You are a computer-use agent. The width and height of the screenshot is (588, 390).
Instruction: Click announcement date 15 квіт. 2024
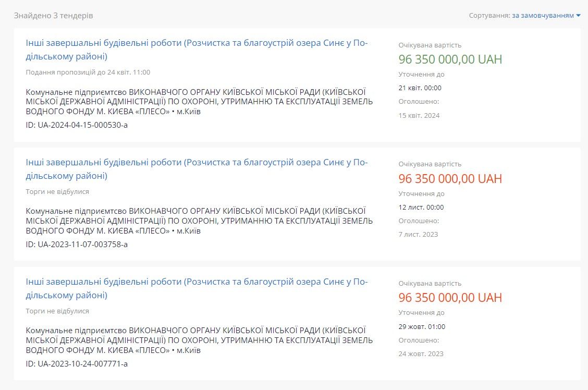point(420,115)
